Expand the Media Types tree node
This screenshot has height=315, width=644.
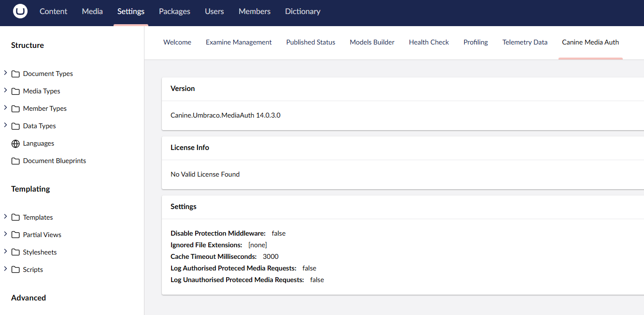point(5,90)
